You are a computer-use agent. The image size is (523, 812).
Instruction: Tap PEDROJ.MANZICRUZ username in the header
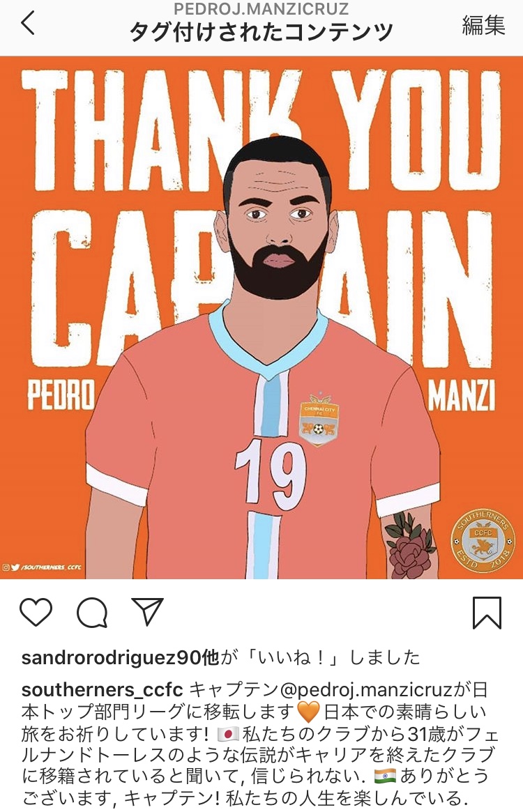(x=261, y=9)
